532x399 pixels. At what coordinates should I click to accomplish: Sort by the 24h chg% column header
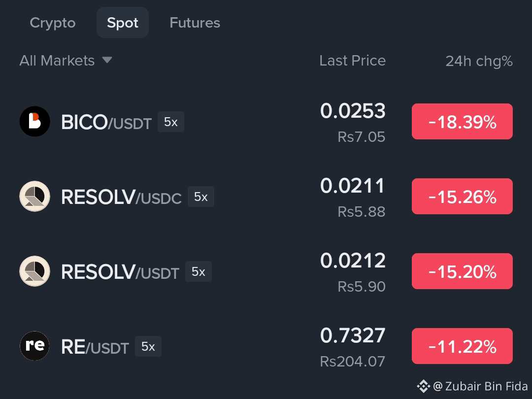pyautogui.click(x=479, y=61)
